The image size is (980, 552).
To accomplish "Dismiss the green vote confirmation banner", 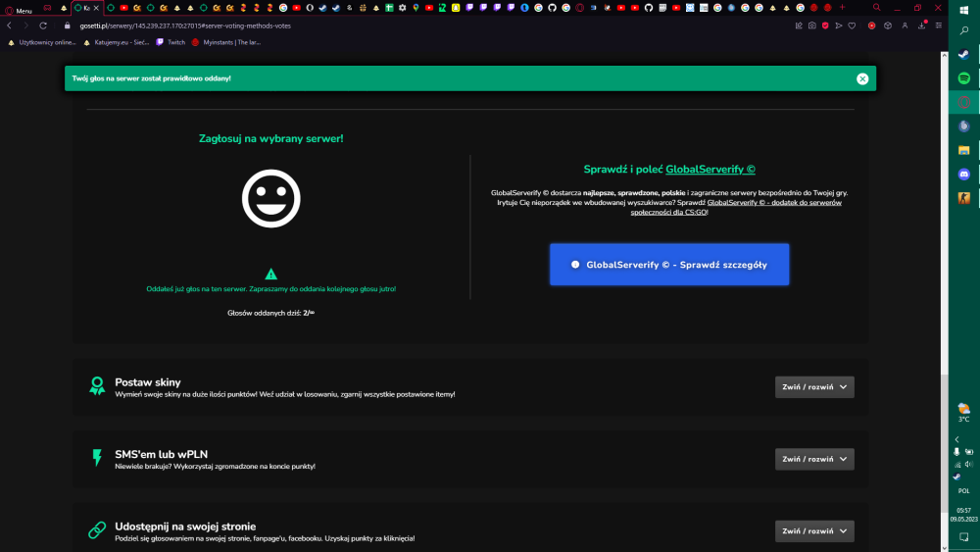I will (861, 78).
